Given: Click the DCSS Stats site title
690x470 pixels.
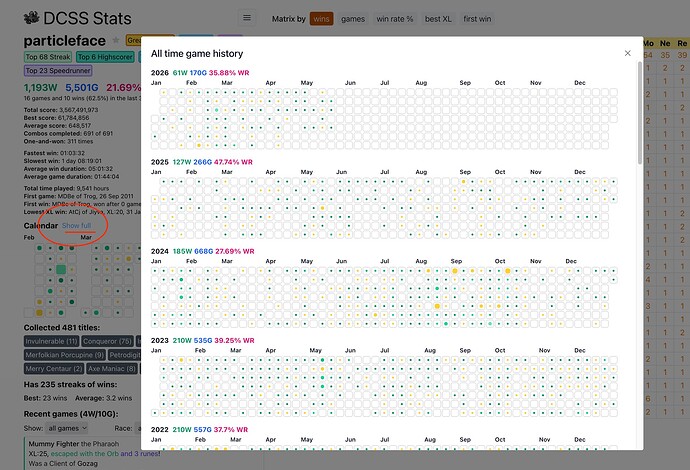Looking at the screenshot, I should 87,18.
